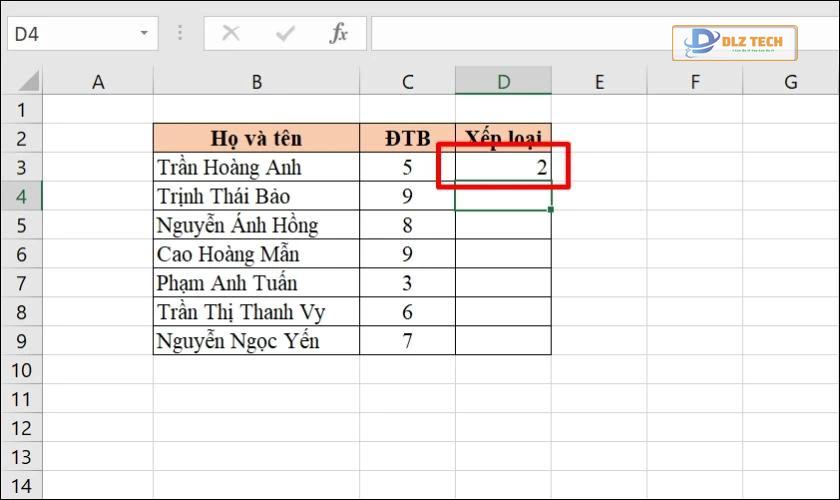Click cell 'Trịnh Thái Bảo'

pyautogui.click(x=257, y=196)
